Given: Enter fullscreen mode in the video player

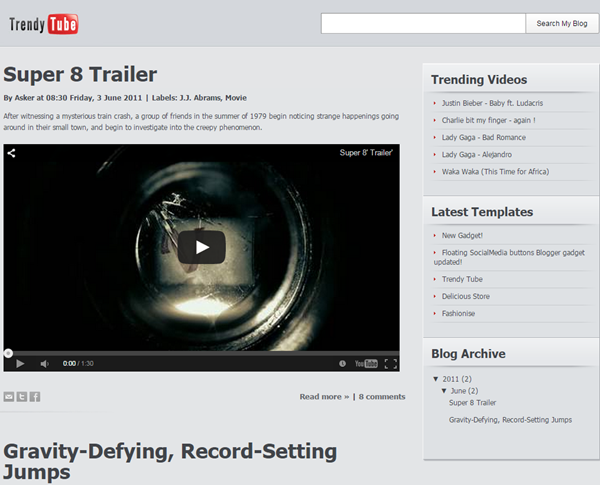Looking at the screenshot, I should point(391,363).
